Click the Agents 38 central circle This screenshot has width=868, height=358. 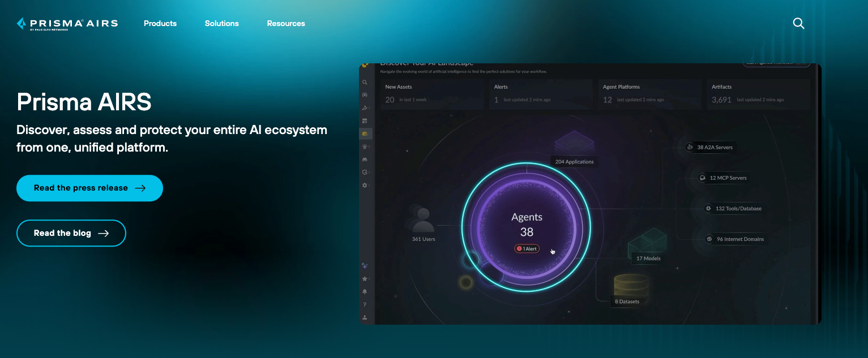(x=527, y=228)
